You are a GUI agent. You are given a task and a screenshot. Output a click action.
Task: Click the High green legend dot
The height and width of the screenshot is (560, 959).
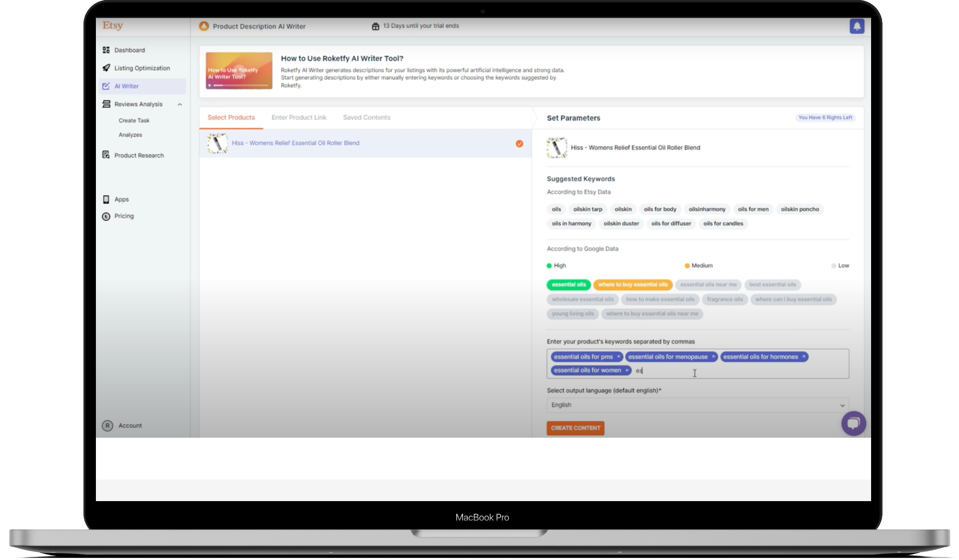(549, 266)
